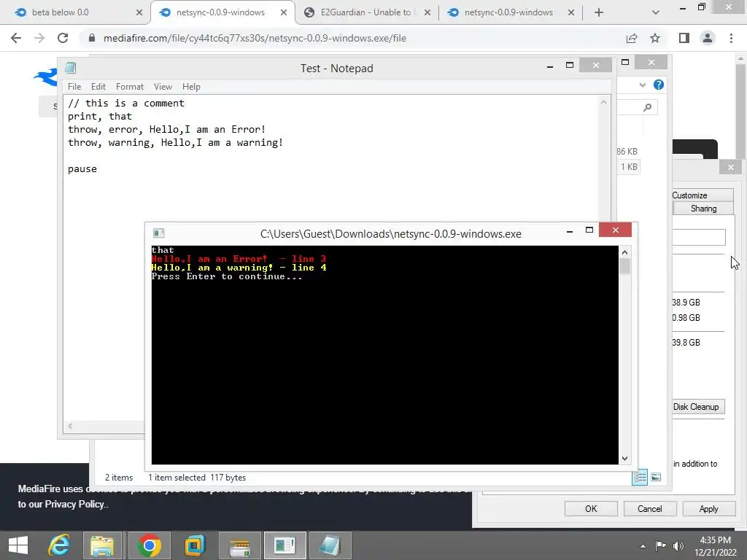
Task: Click Apply in the Properties dialog
Action: coord(708,508)
